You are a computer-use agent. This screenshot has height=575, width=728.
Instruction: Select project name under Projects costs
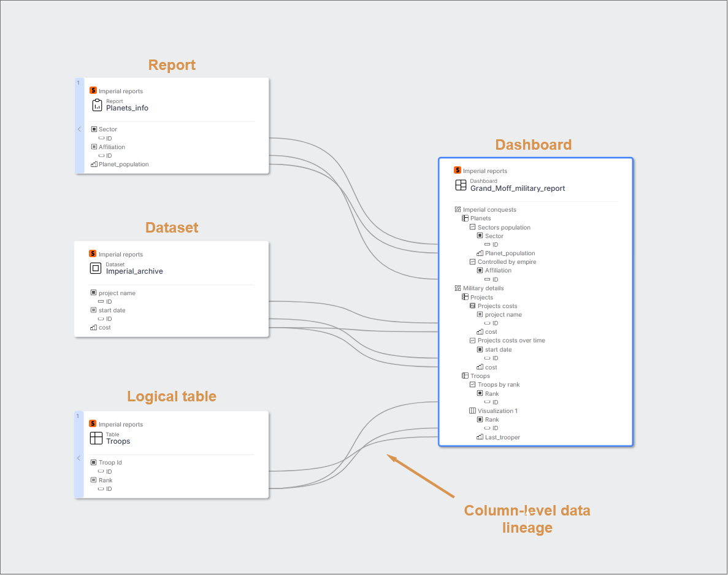(x=504, y=314)
